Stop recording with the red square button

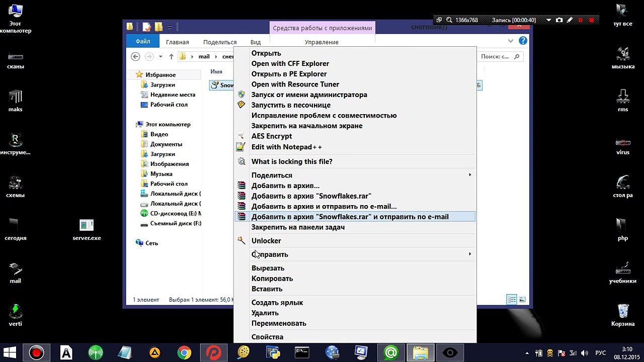pyautogui.click(x=592, y=20)
